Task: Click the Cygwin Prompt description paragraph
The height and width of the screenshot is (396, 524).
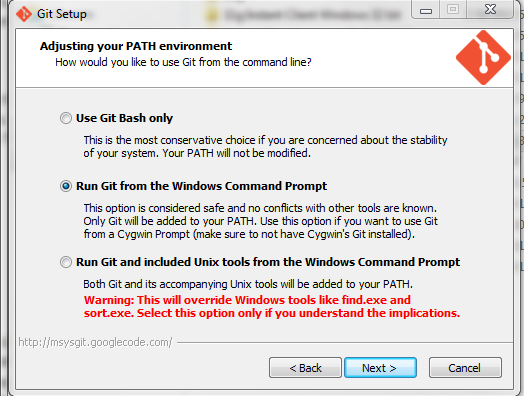Action: [260, 221]
